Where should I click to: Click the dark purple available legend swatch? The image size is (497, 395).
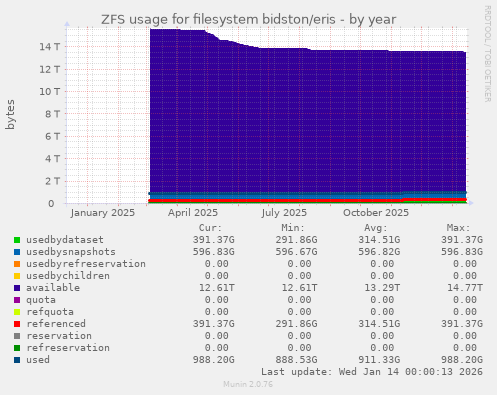point(17,288)
